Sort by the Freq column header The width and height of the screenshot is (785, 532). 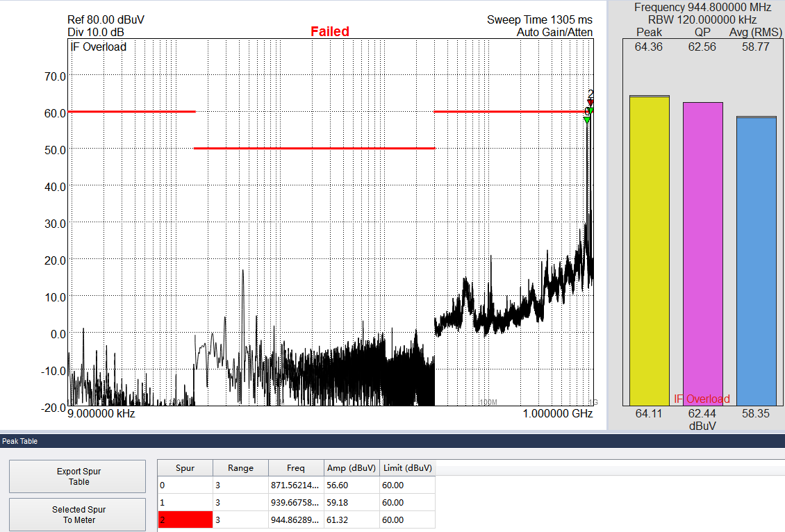click(x=296, y=468)
